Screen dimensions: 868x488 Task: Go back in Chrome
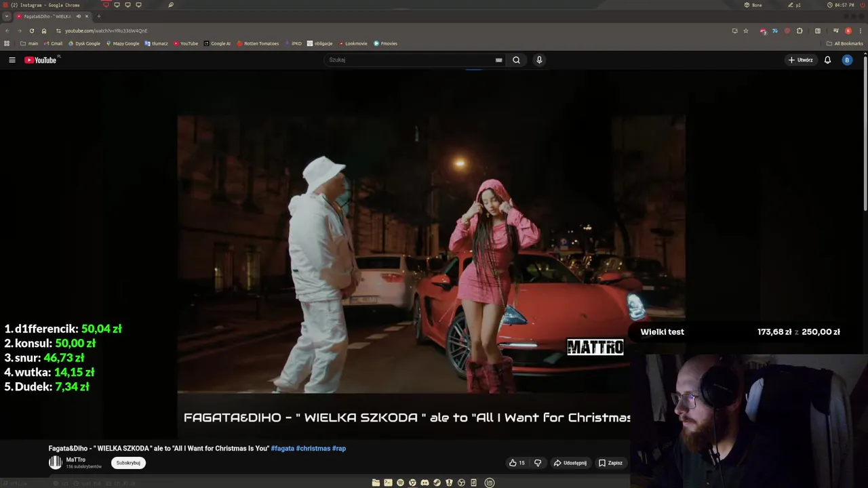pyautogui.click(x=7, y=30)
